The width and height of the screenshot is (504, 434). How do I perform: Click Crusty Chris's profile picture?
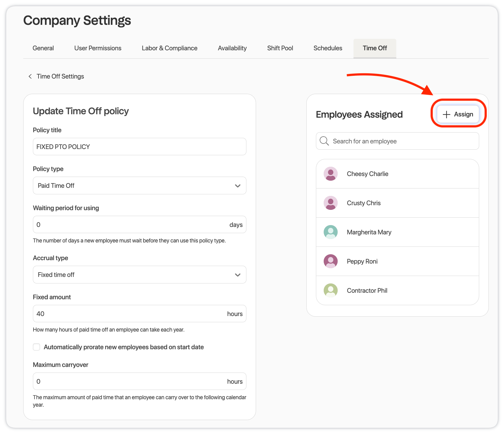coord(331,203)
